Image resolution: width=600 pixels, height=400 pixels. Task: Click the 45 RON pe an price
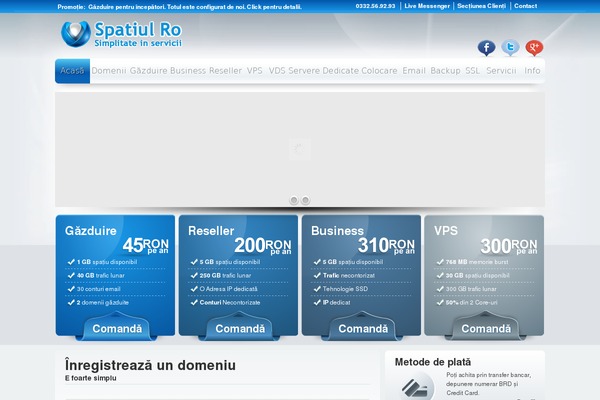[145, 245]
